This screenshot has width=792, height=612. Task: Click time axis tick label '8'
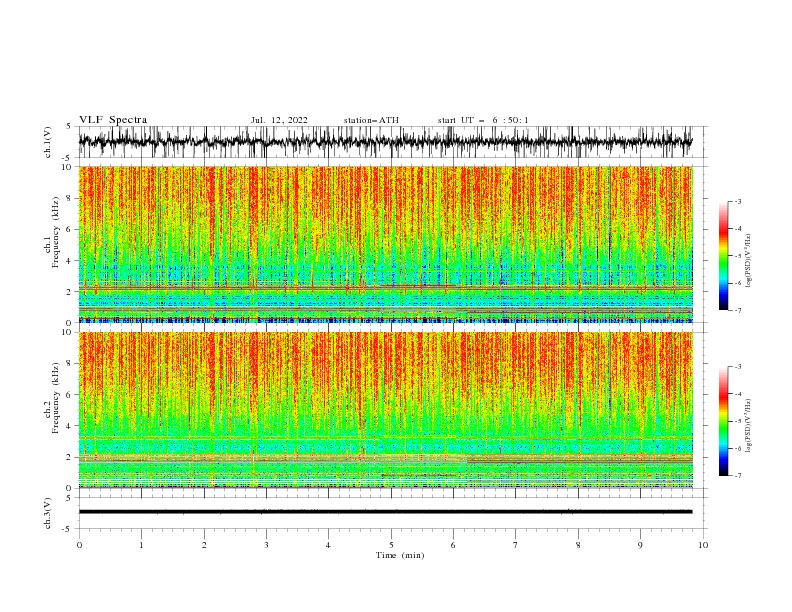pyautogui.click(x=578, y=545)
